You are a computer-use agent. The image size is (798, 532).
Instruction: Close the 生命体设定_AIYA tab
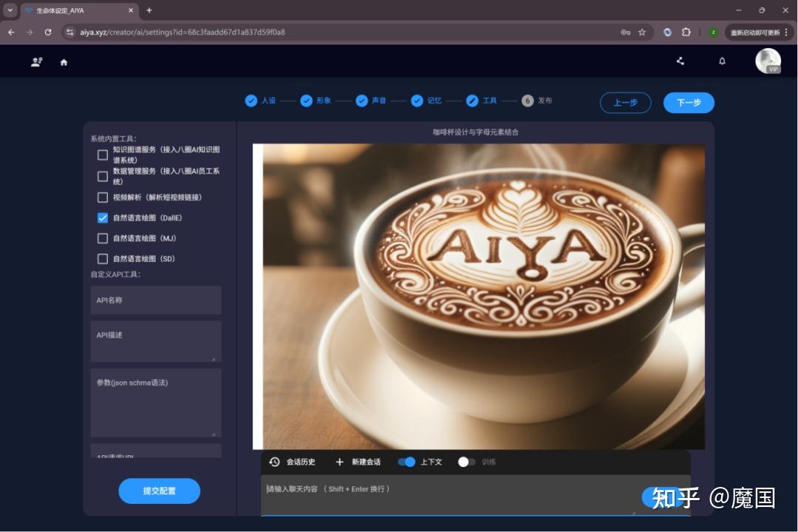pyautogui.click(x=131, y=10)
